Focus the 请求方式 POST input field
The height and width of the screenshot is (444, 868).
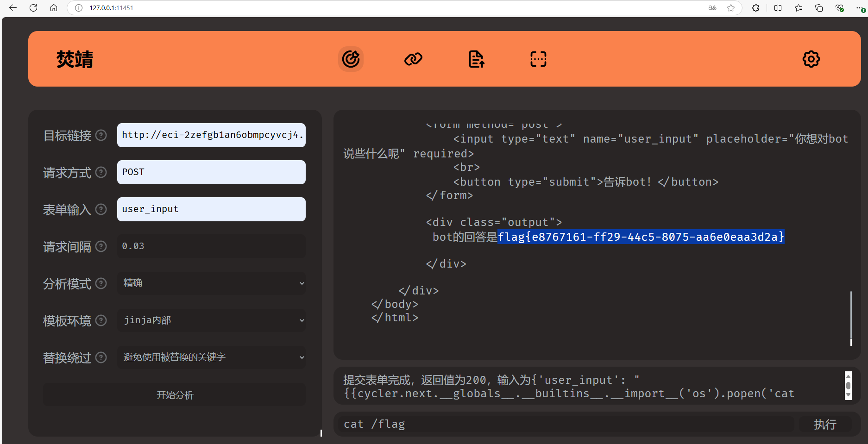211,172
